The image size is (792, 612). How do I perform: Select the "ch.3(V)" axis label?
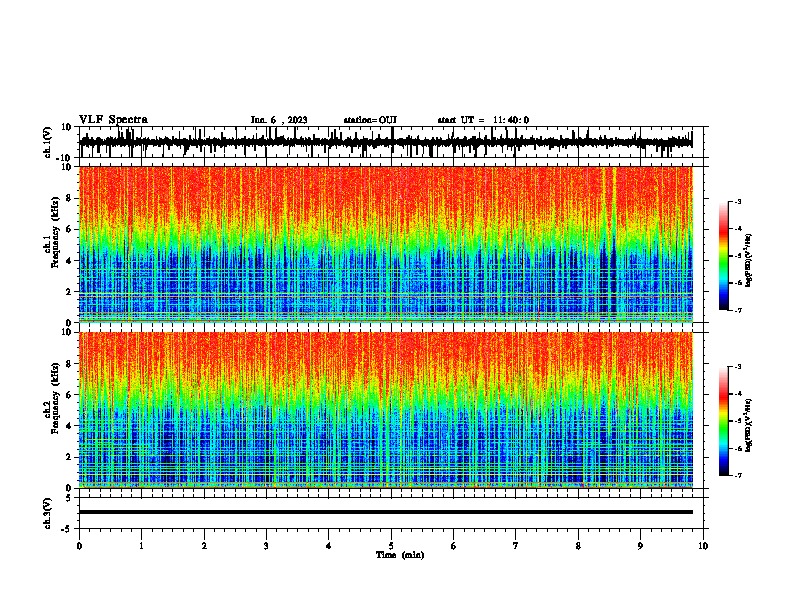tap(48, 513)
